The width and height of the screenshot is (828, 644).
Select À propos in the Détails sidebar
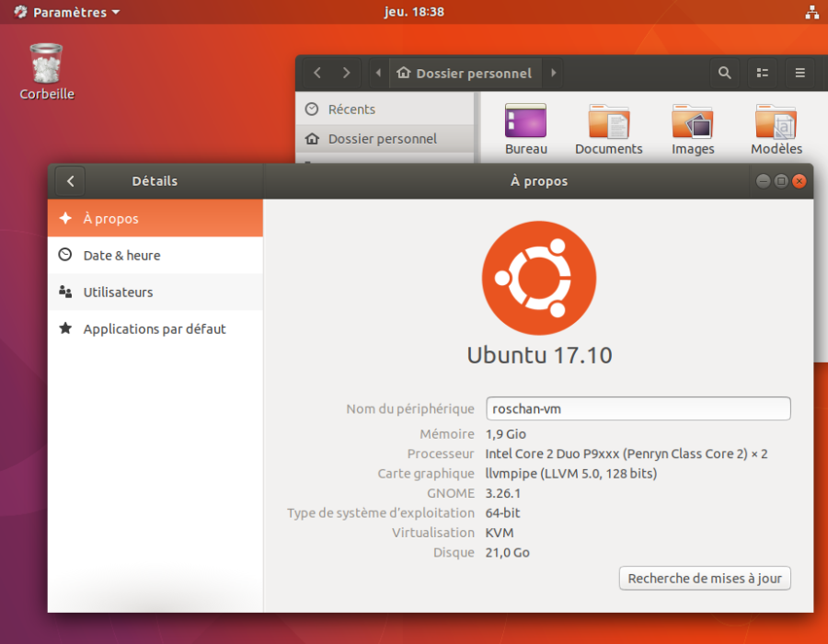tap(155, 218)
